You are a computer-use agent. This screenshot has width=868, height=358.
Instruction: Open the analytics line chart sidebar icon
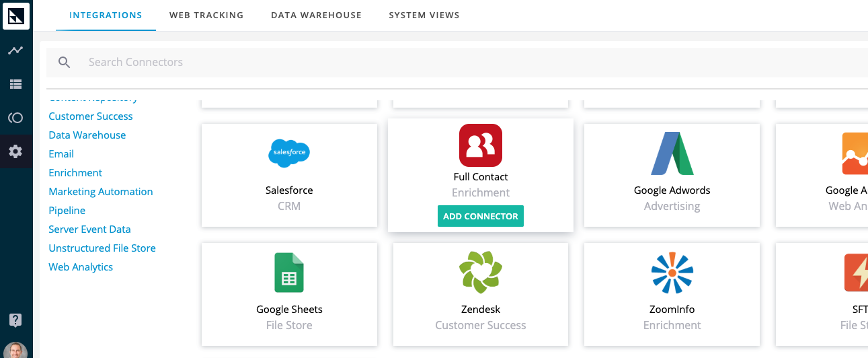15,50
